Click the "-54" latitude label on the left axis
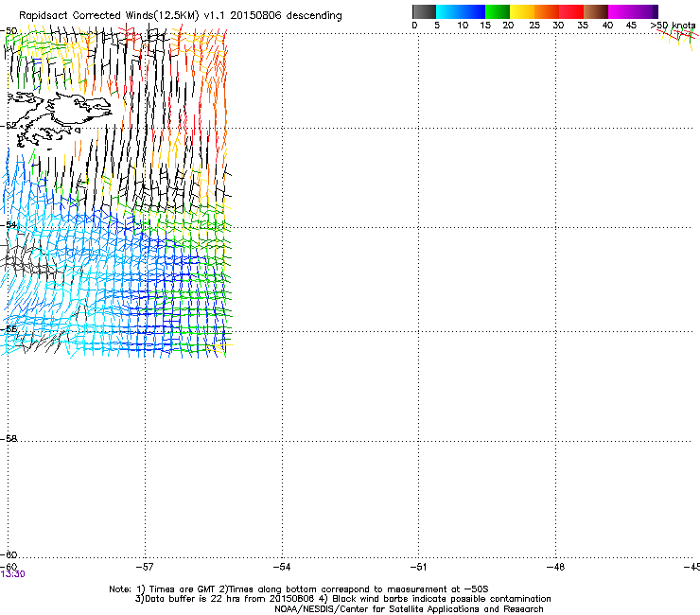The image size is (700, 615). pos(9,224)
